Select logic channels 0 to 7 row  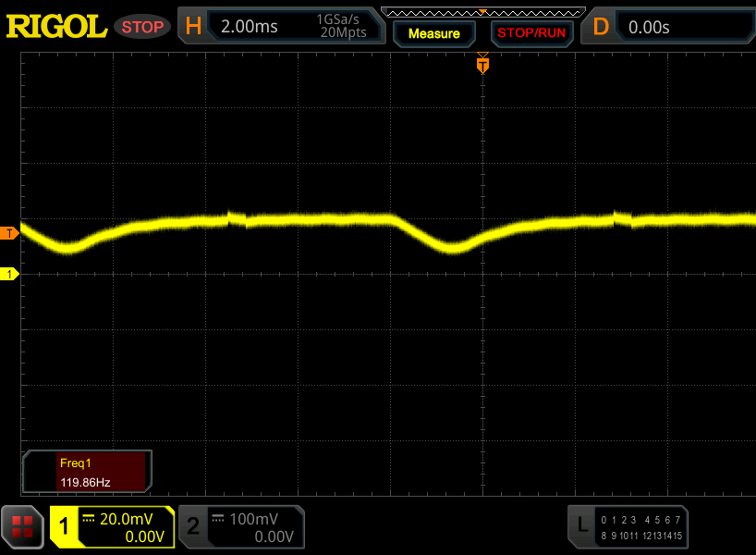640,520
